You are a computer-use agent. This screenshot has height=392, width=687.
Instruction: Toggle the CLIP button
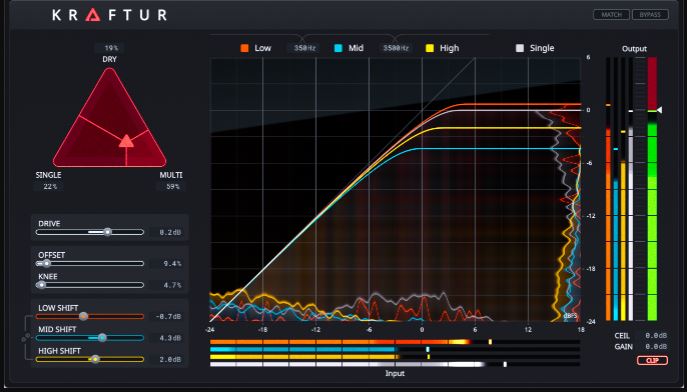652,360
